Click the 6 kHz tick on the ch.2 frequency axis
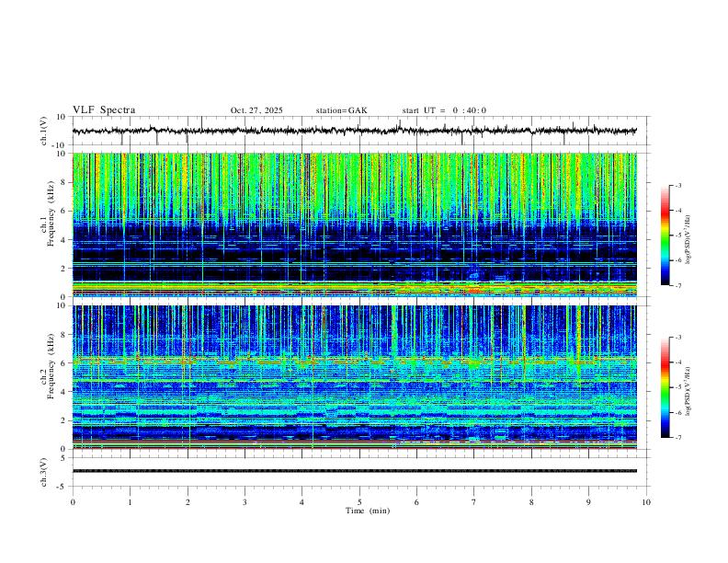The width and height of the screenshot is (728, 563). click(x=63, y=363)
